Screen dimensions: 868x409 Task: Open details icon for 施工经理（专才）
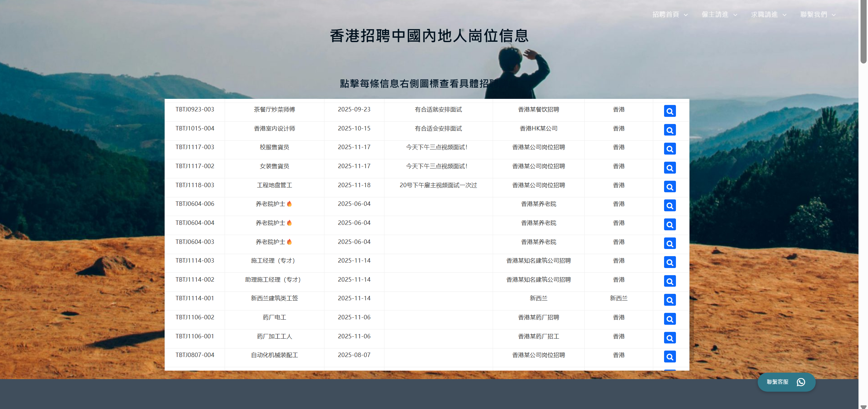[x=669, y=262]
